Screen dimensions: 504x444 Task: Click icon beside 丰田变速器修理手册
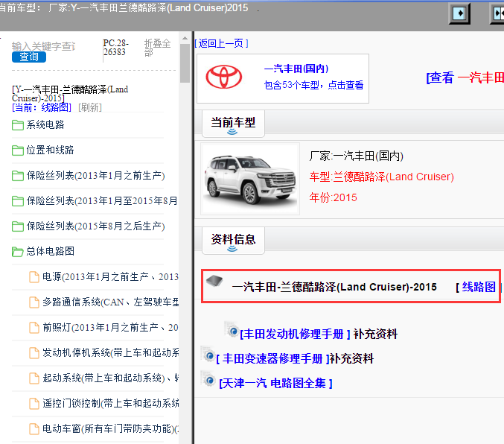(208, 355)
